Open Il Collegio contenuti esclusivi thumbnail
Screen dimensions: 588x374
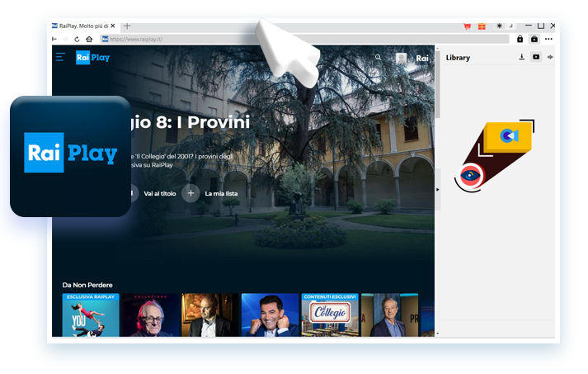(x=330, y=315)
